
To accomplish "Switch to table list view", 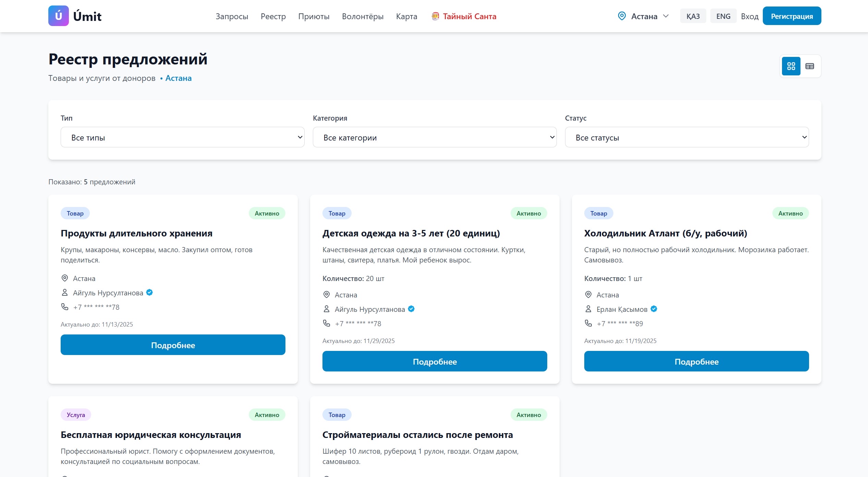I will [810, 66].
